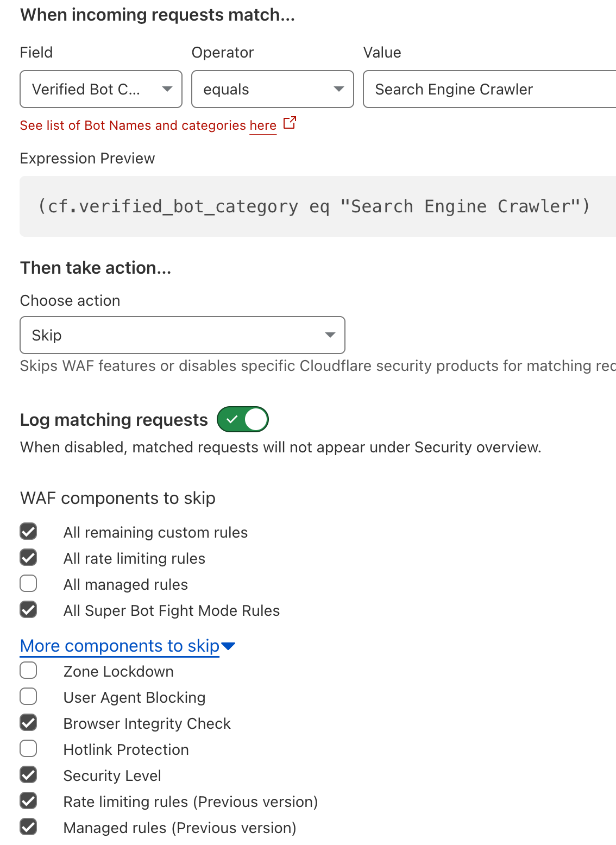Uncheck Browser Integrity Check
The width and height of the screenshot is (616, 845).
tap(28, 723)
